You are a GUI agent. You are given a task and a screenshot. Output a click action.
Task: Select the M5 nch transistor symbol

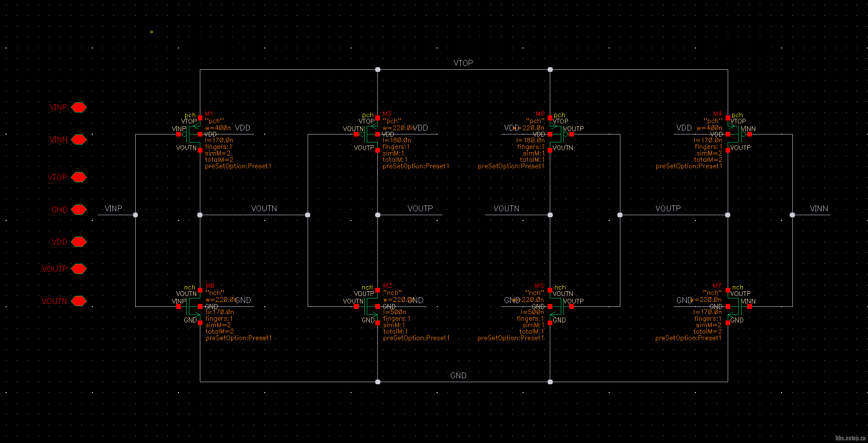(x=557, y=306)
